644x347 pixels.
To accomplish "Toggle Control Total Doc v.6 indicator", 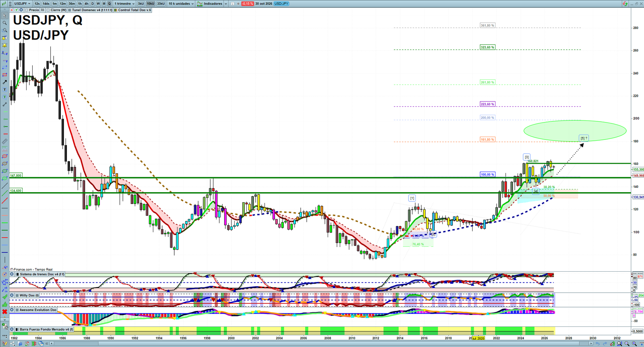I will tap(116, 10).
